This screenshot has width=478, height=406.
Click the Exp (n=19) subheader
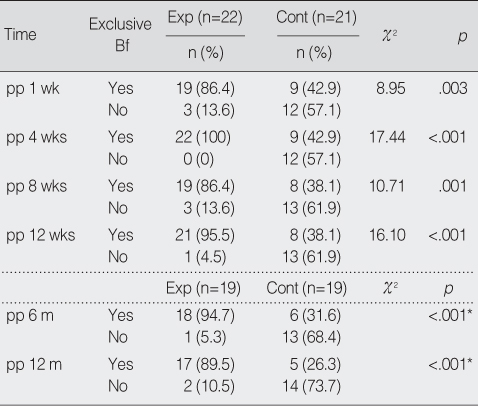203,288
